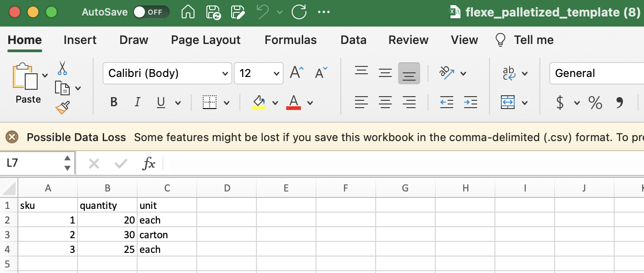The width and height of the screenshot is (644, 273).
Task: Click the Cut scissors icon
Action: click(x=62, y=68)
